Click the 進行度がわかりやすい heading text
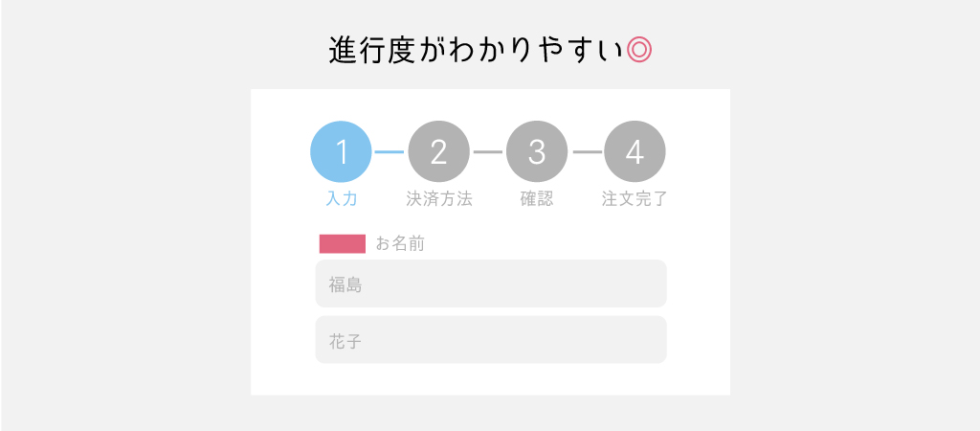The width and height of the screenshot is (980, 431). (x=475, y=50)
